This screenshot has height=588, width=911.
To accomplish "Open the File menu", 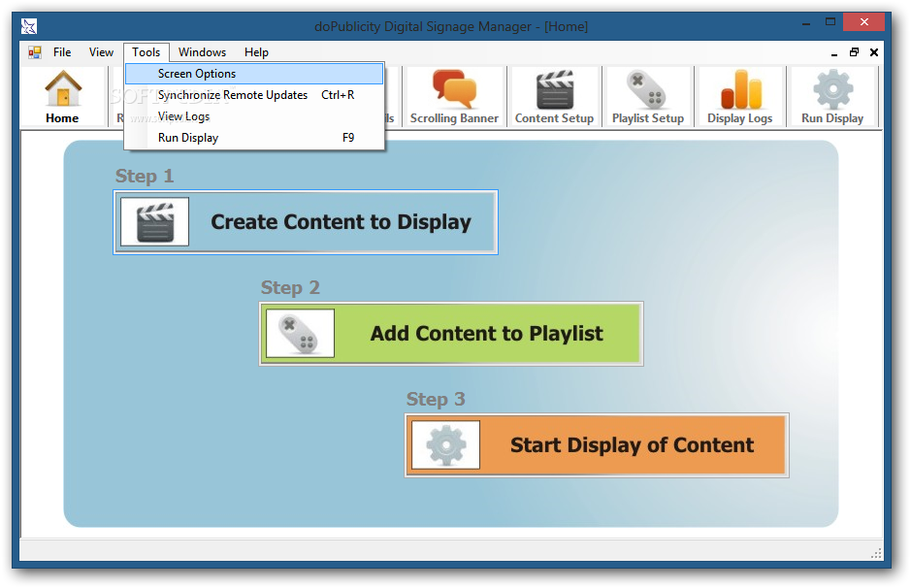I will 62,52.
